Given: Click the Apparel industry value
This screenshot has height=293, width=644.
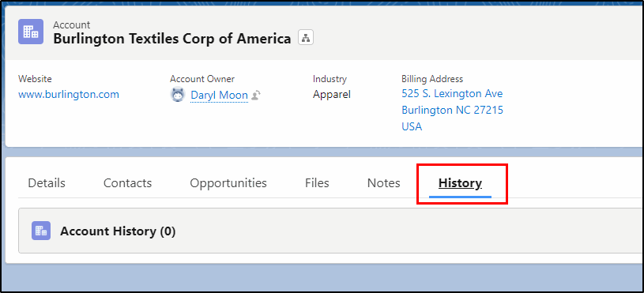Looking at the screenshot, I should click(332, 95).
